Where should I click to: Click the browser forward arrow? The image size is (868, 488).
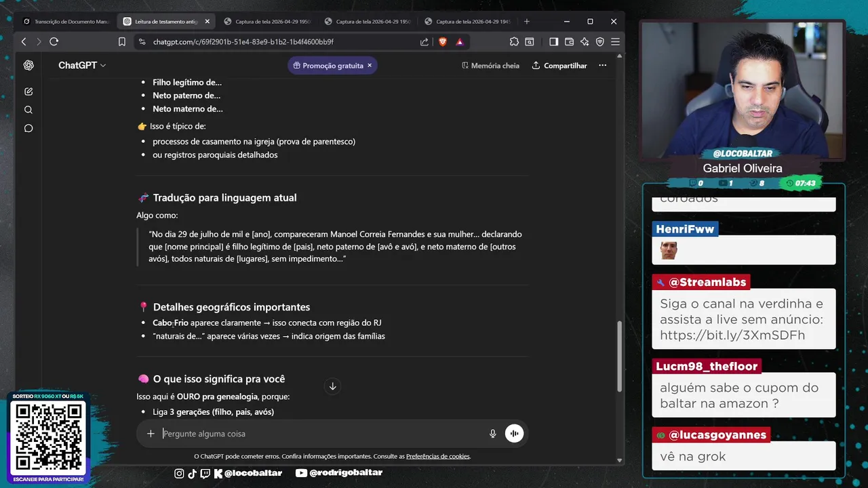point(39,41)
